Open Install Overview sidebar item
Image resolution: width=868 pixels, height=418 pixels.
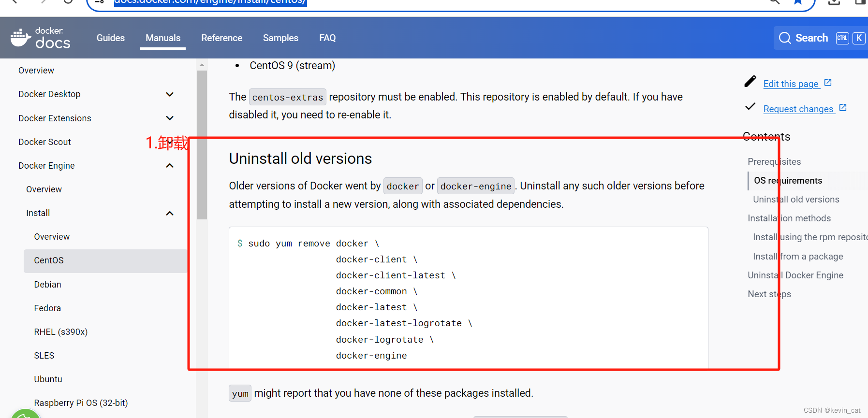[52, 237]
